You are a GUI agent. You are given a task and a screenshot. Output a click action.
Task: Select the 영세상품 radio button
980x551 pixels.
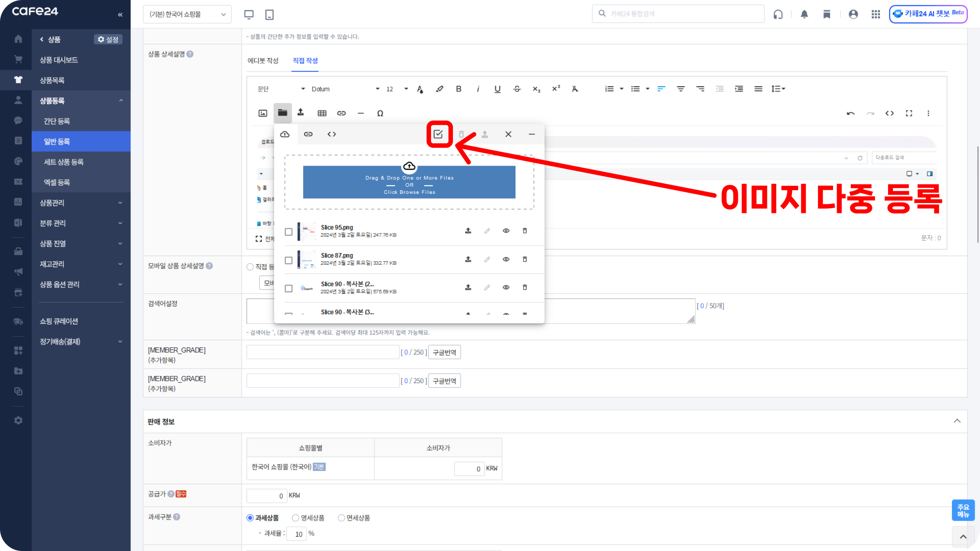(x=295, y=518)
